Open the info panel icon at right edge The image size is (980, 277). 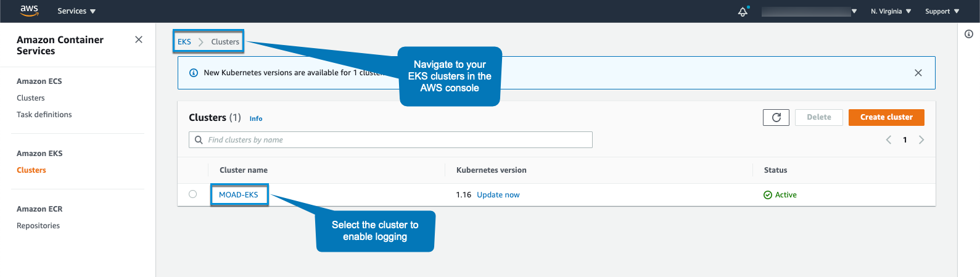coord(968,34)
